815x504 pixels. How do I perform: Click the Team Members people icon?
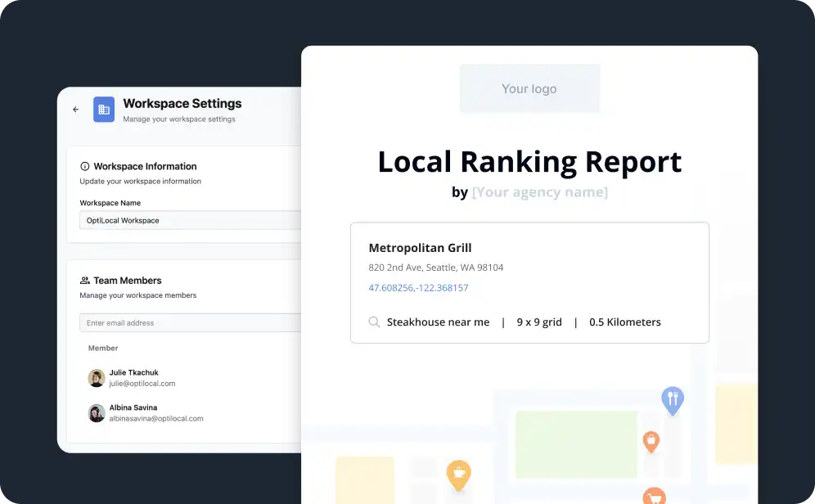coord(84,281)
